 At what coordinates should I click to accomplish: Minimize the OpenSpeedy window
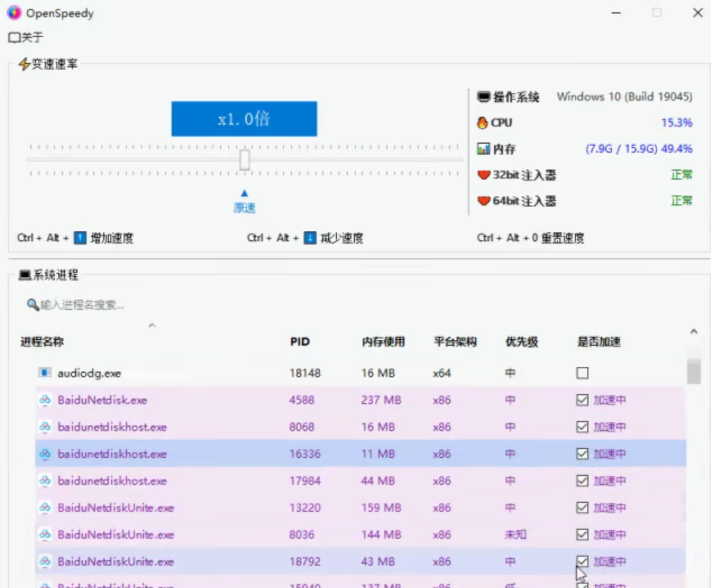616,13
